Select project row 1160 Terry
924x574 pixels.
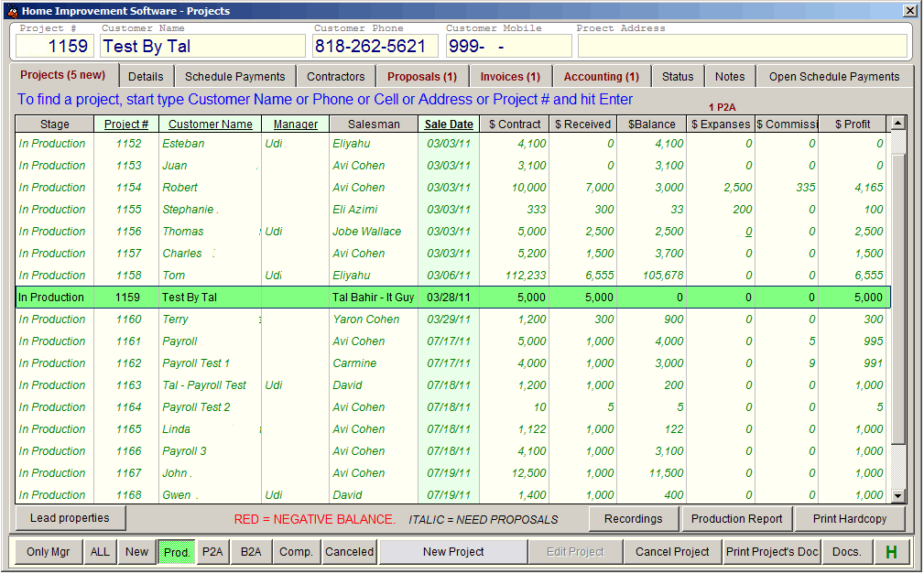pyautogui.click(x=452, y=319)
